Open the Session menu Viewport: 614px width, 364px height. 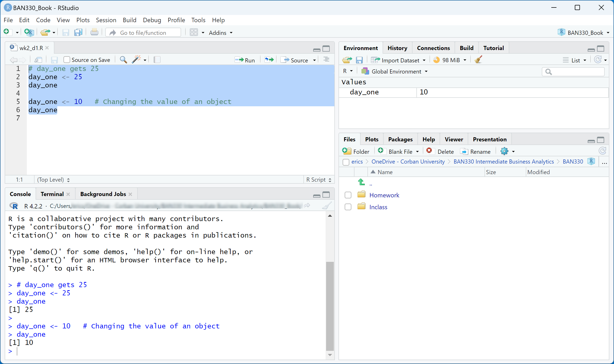106,20
